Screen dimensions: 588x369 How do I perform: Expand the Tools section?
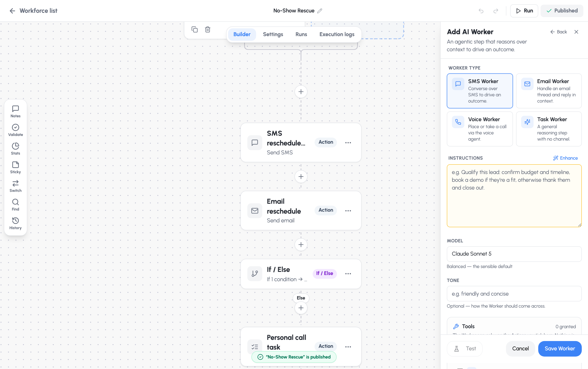coord(514,326)
